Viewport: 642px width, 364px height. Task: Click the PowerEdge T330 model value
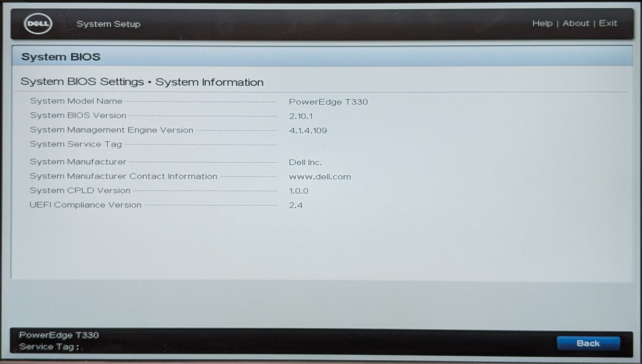click(328, 102)
